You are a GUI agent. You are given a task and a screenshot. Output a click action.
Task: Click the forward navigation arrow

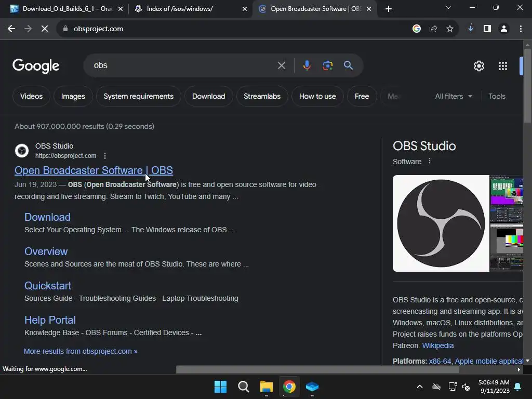coord(28,29)
